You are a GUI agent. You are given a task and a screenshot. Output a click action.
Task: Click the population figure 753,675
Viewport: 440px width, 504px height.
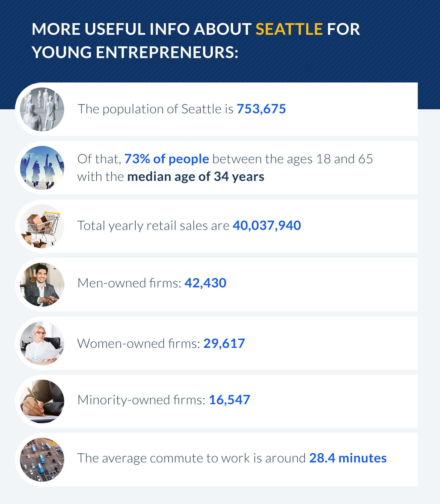pyautogui.click(x=261, y=109)
